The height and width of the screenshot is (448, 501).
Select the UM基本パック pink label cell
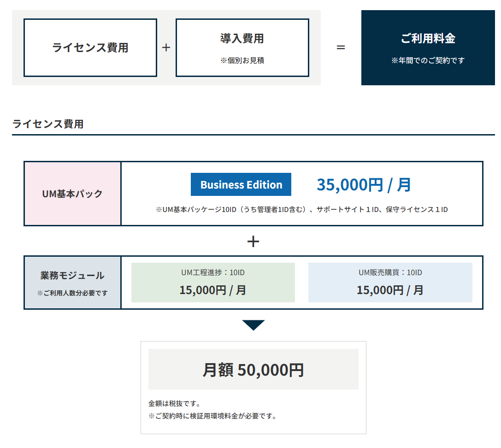(72, 194)
